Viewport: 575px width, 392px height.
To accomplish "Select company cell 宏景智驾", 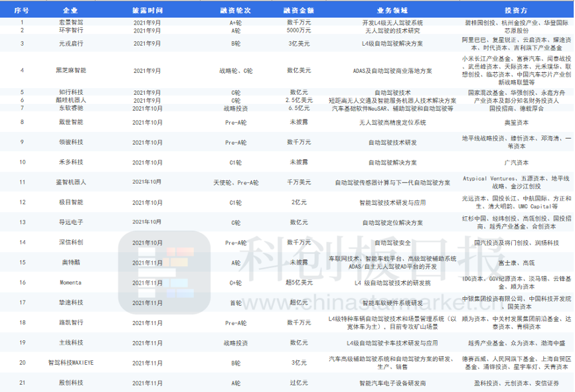I will (x=71, y=23).
